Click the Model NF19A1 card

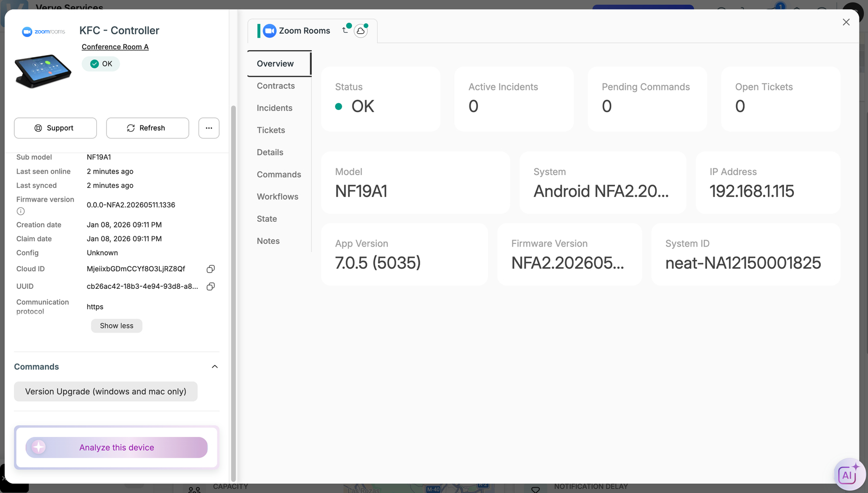(415, 182)
